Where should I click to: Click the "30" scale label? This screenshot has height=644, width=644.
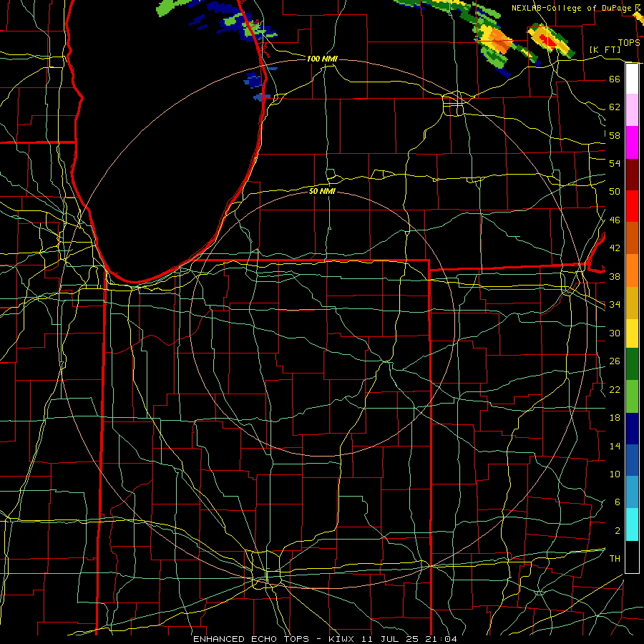[615, 333]
